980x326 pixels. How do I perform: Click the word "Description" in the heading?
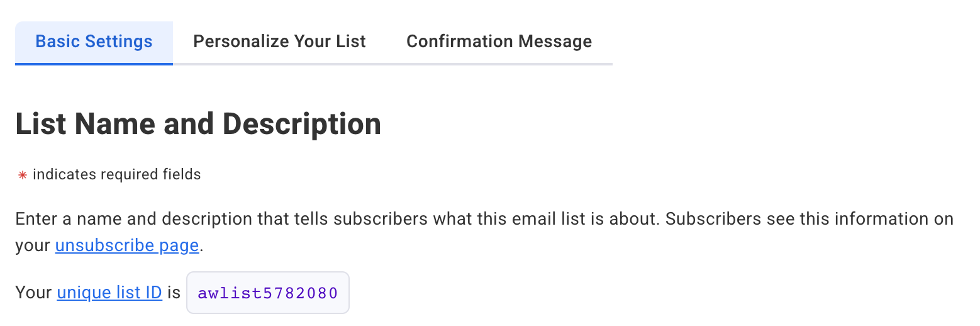(302, 124)
